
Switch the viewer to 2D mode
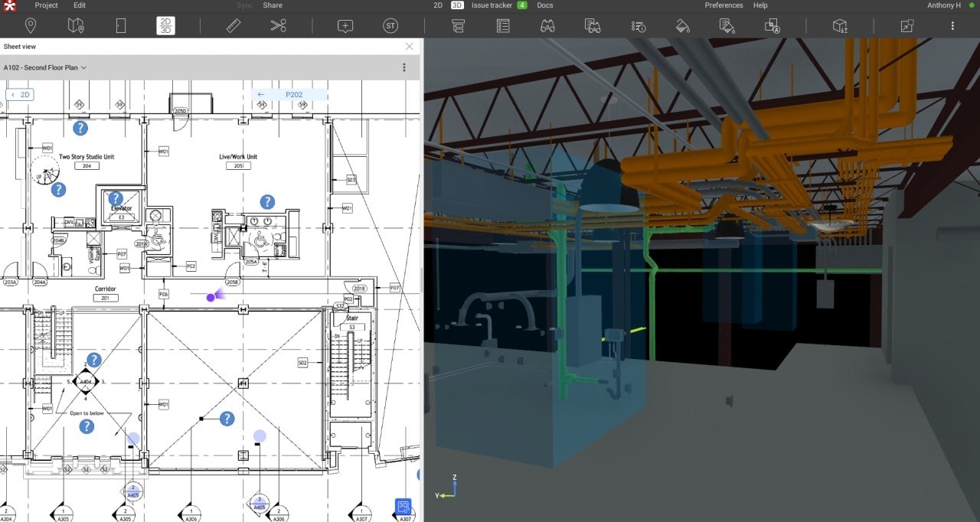(437, 5)
